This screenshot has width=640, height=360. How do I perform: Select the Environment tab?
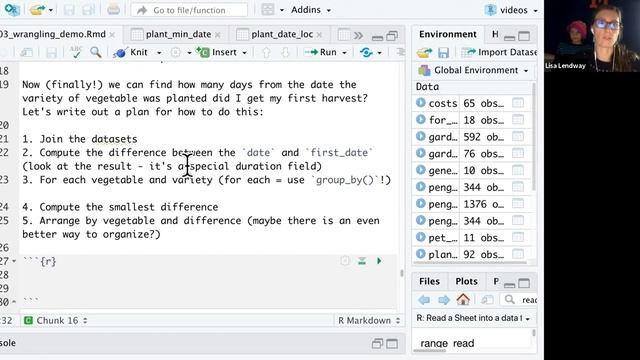[447, 34]
